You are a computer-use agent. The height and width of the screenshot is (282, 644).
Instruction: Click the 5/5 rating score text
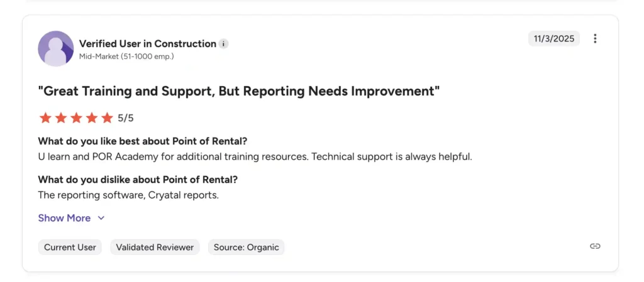[126, 117]
